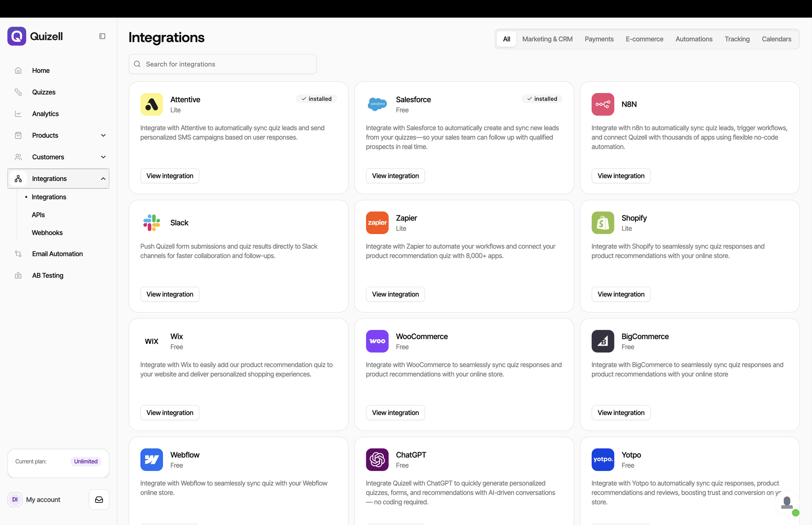View integration for Shopify
The height and width of the screenshot is (525, 812).
click(621, 294)
